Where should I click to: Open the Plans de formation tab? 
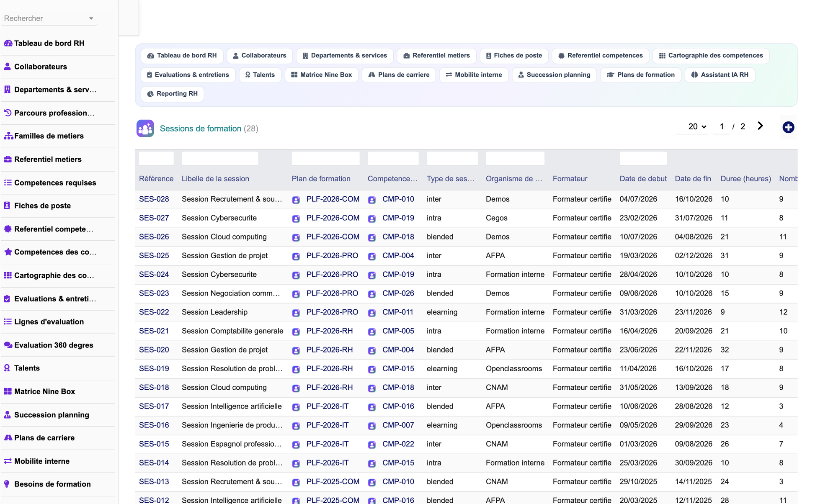click(641, 75)
